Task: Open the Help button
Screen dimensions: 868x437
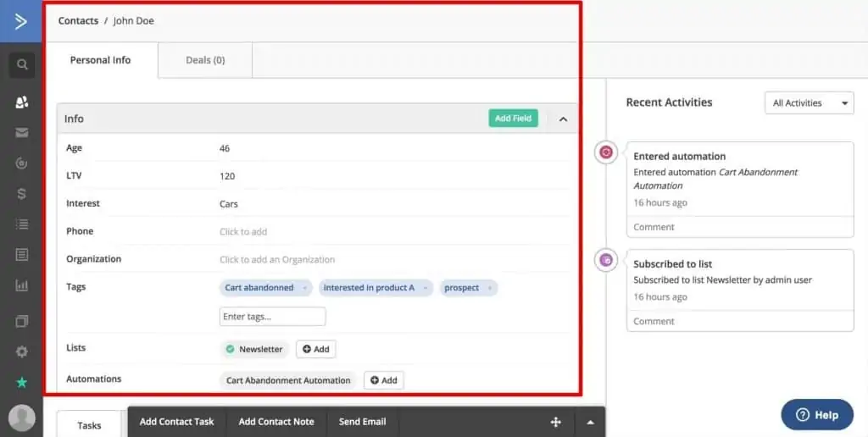Action: pos(817,415)
